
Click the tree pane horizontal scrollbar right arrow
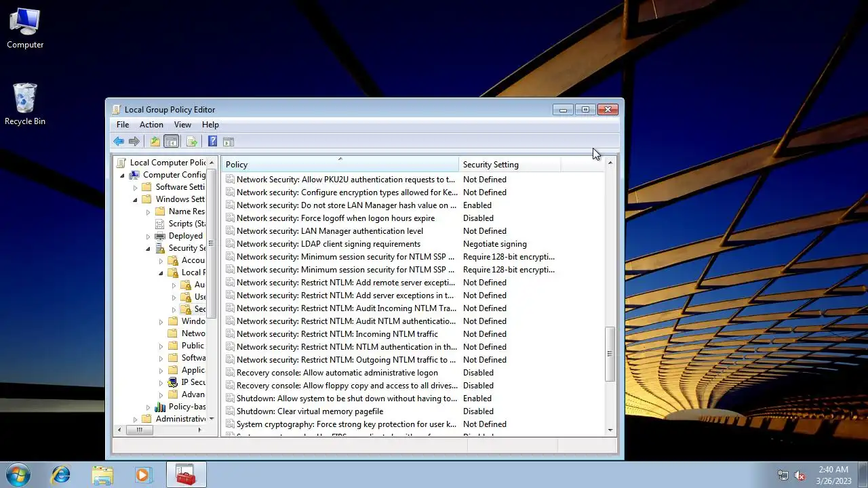(200, 430)
